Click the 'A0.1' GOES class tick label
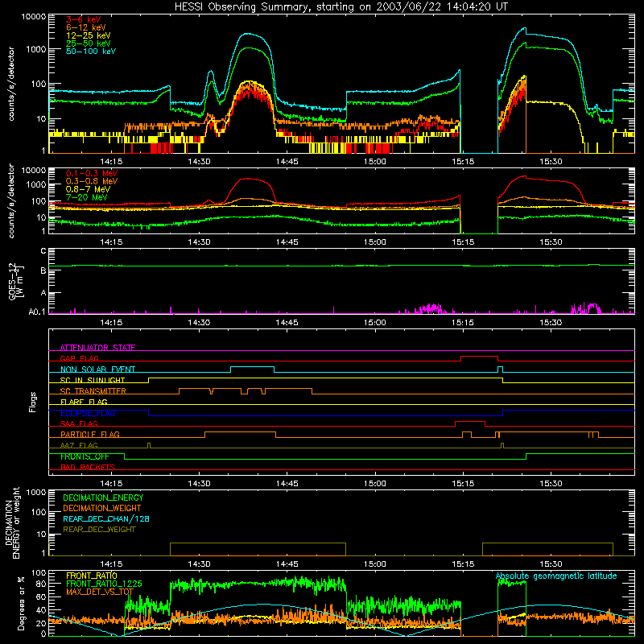644x644 pixels. 37,312
